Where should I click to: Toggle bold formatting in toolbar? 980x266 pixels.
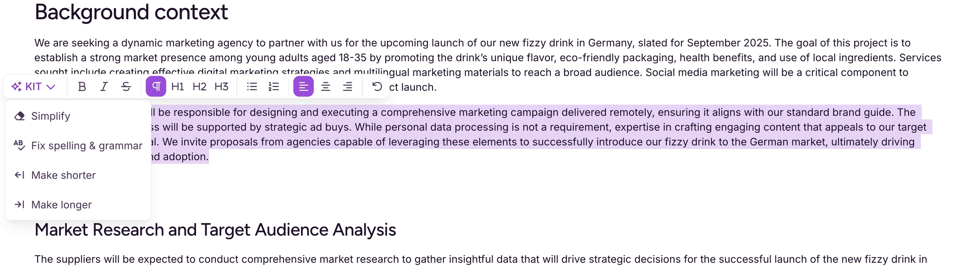(82, 87)
